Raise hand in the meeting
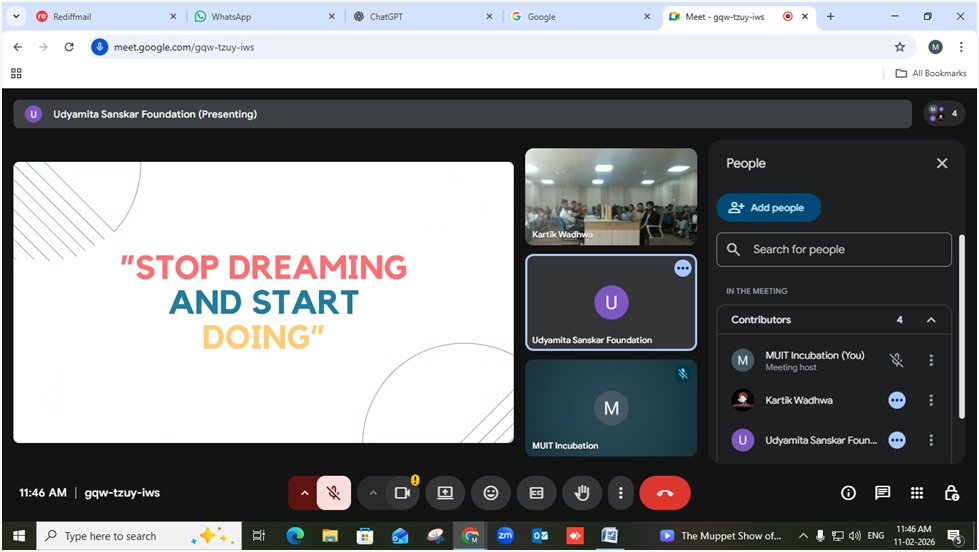This screenshot has width=979, height=552. point(581,493)
